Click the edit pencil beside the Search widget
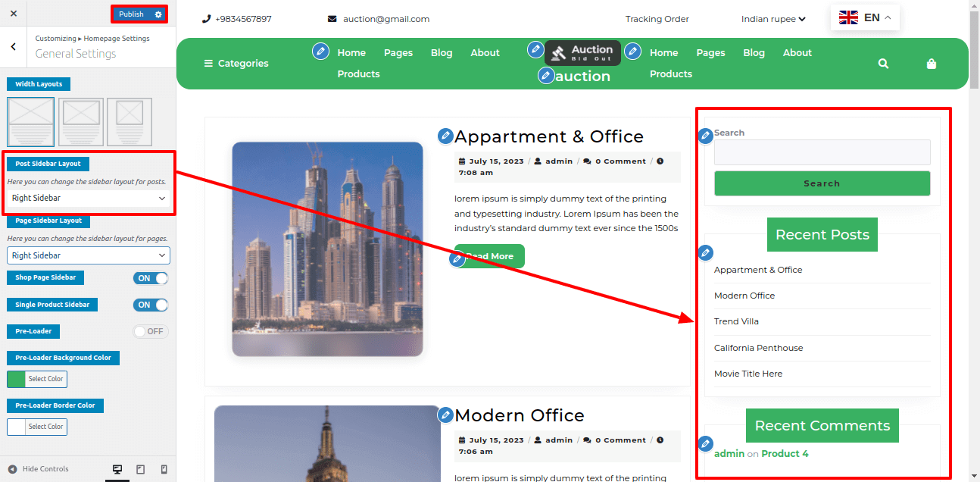The height and width of the screenshot is (482, 980). click(705, 136)
